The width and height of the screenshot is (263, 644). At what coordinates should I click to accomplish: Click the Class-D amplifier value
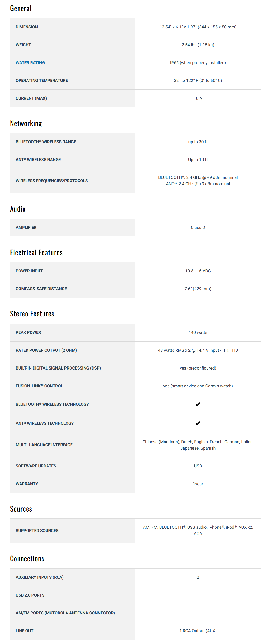198,228
